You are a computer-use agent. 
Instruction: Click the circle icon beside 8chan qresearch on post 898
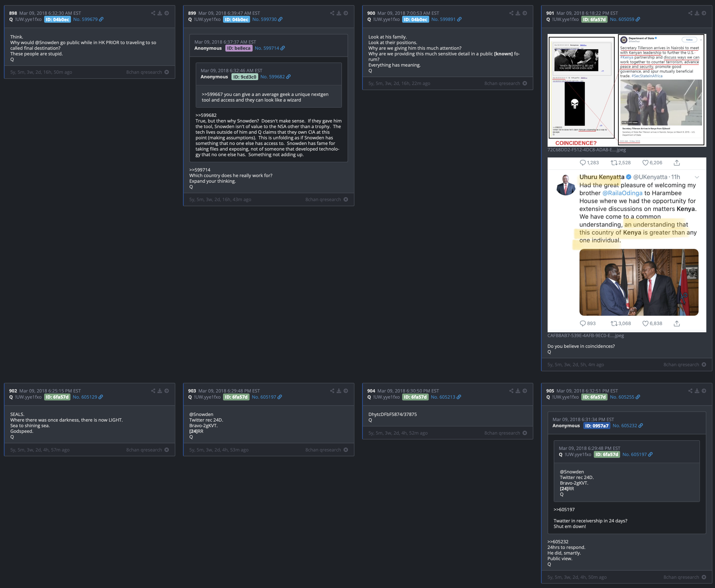167,72
